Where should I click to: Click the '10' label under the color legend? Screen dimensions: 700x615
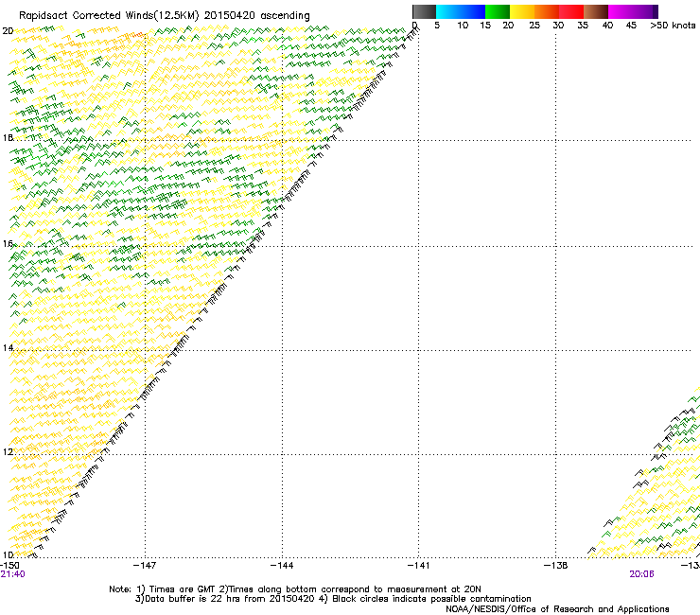[x=463, y=26]
